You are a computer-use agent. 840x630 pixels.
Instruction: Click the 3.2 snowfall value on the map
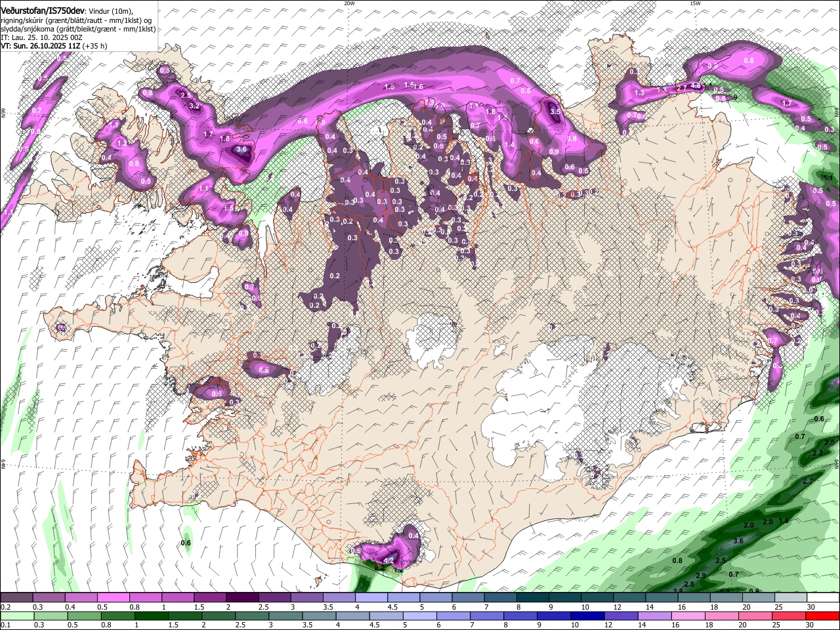tap(194, 106)
